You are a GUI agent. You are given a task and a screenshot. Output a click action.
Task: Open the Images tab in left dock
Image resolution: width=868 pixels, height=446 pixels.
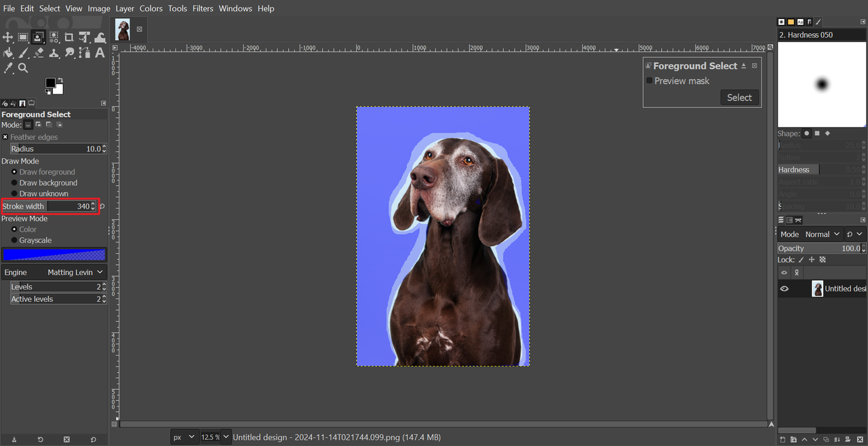pyautogui.click(x=22, y=103)
